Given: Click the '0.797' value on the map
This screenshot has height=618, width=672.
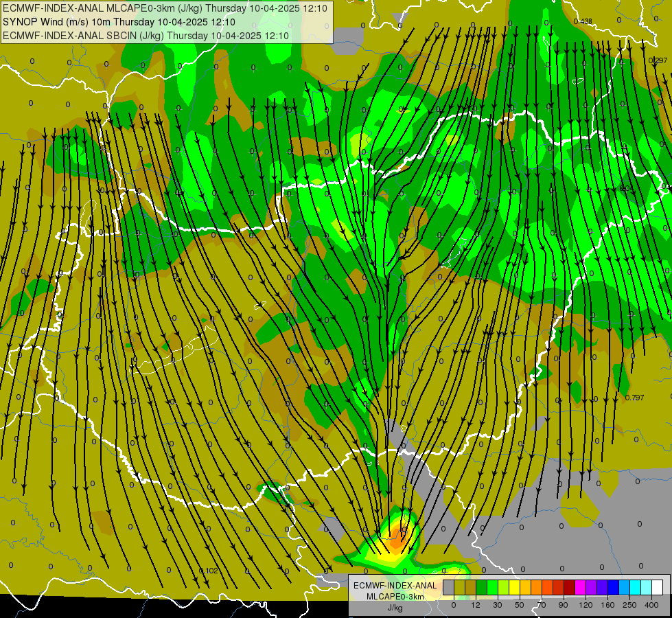Looking at the screenshot, I should pyautogui.click(x=635, y=398).
